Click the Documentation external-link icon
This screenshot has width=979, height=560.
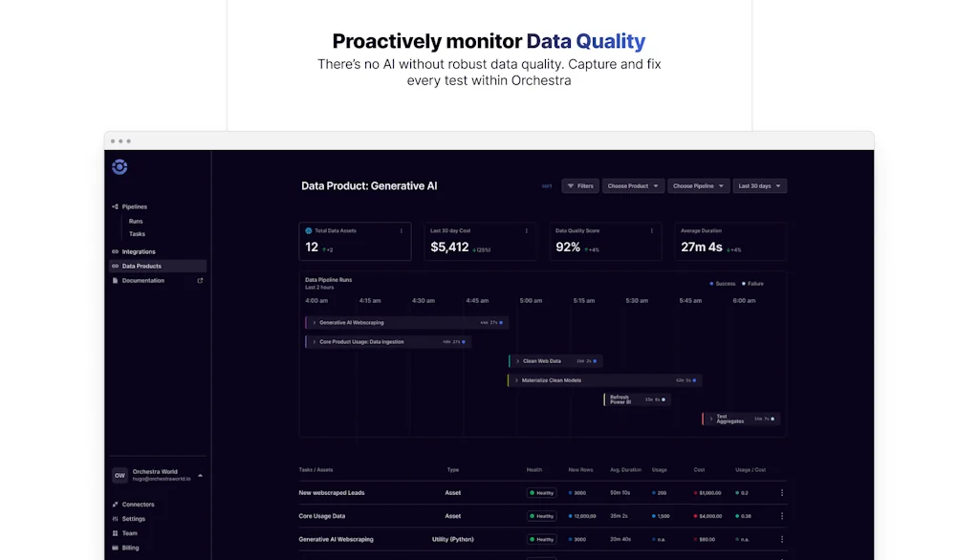tap(201, 280)
